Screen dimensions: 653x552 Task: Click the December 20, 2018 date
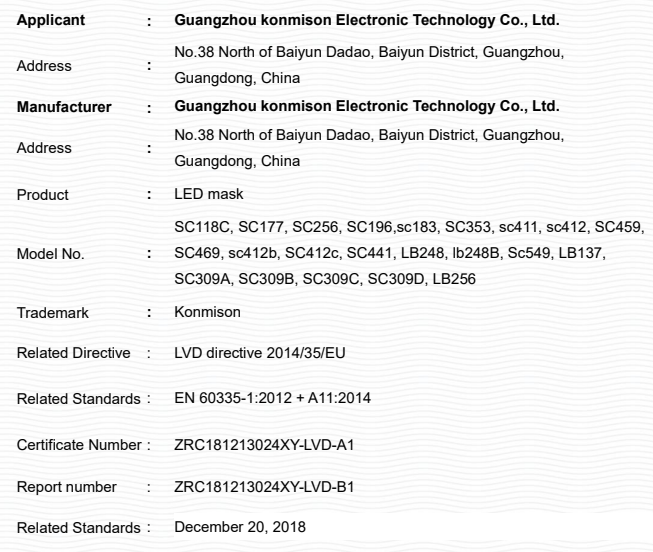pos(240,527)
